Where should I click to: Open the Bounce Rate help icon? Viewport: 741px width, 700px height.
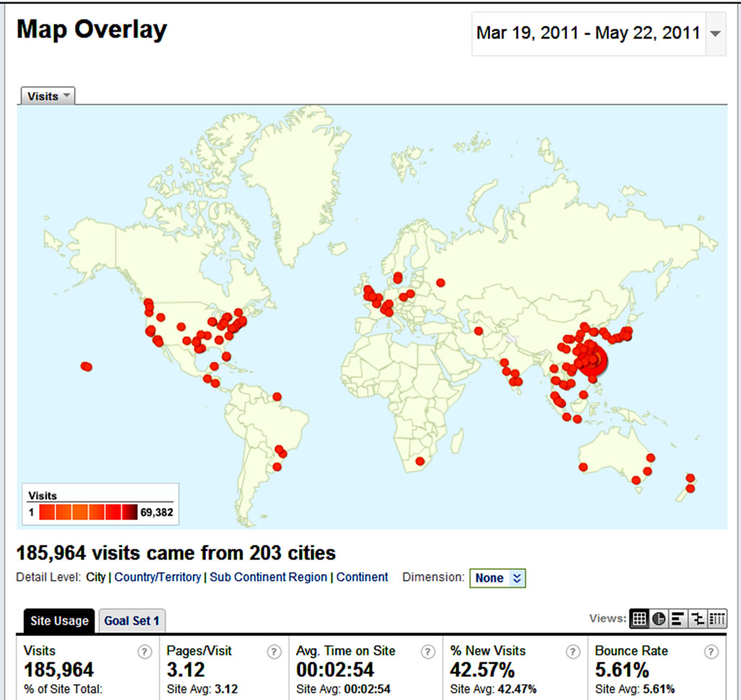click(711, 652)
